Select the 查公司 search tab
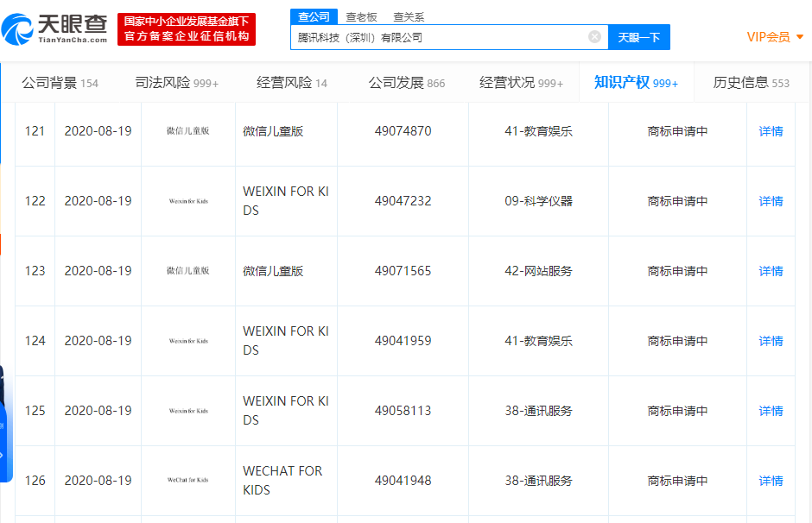The width and height of the screenshot is (812, 523). (313, 16)
